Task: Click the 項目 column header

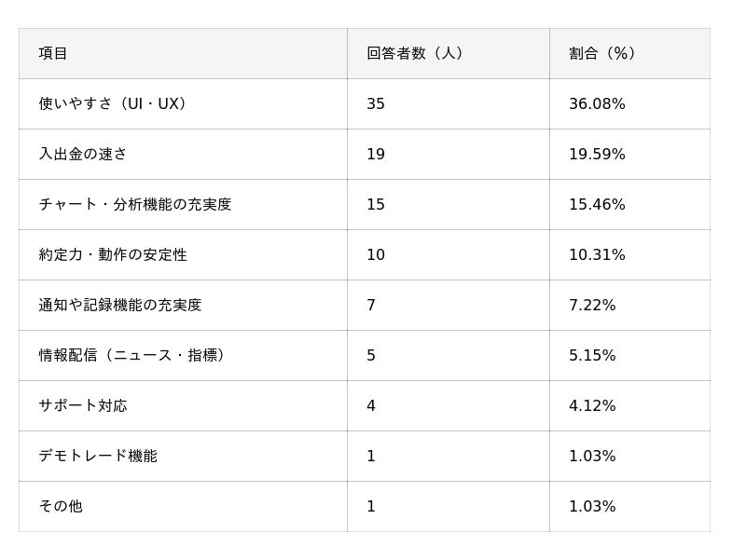Action: click(x=53, y=53)
